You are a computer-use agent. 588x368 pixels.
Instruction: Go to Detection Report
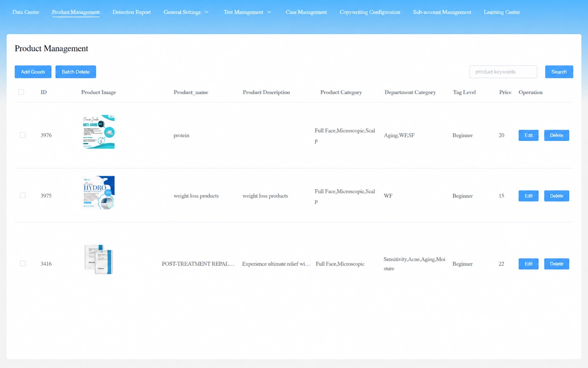(132, 12)
